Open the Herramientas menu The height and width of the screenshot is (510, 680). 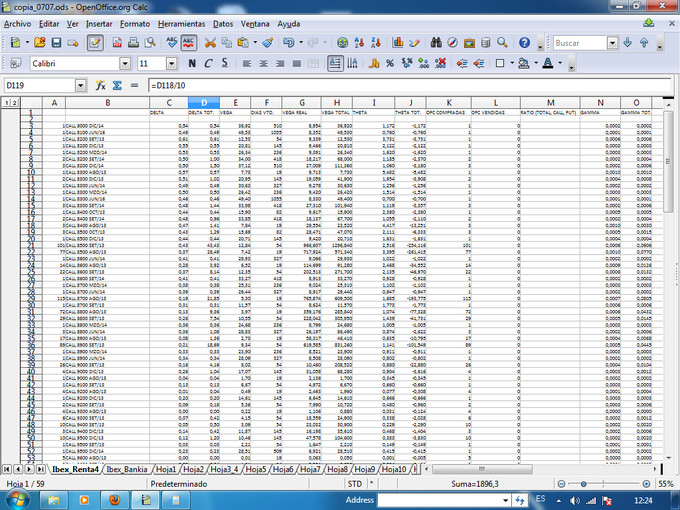(x=181, y=22)
